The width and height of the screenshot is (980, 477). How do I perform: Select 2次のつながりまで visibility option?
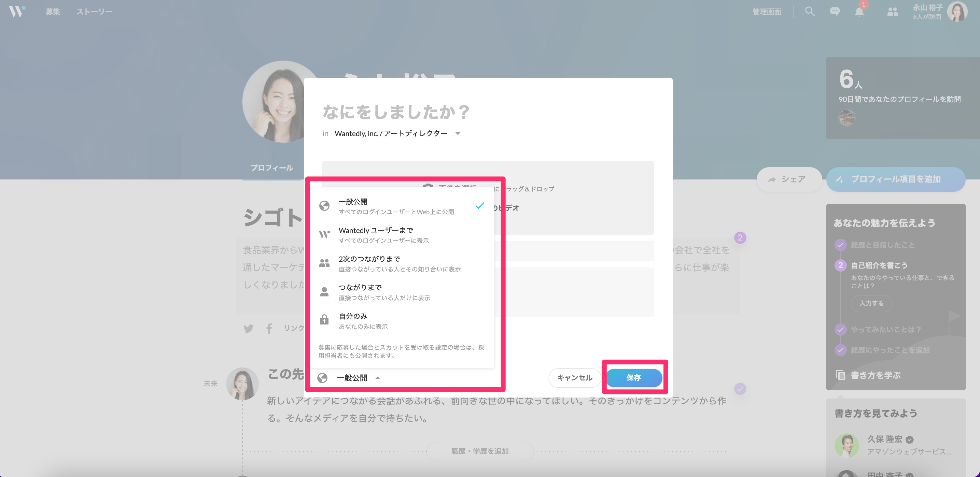point(402,263)
